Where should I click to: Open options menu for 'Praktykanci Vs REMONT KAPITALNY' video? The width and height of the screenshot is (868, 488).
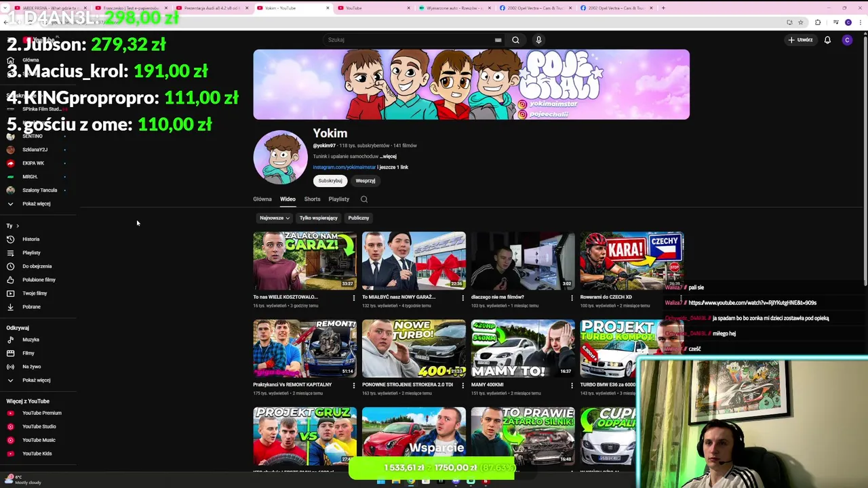353,385
